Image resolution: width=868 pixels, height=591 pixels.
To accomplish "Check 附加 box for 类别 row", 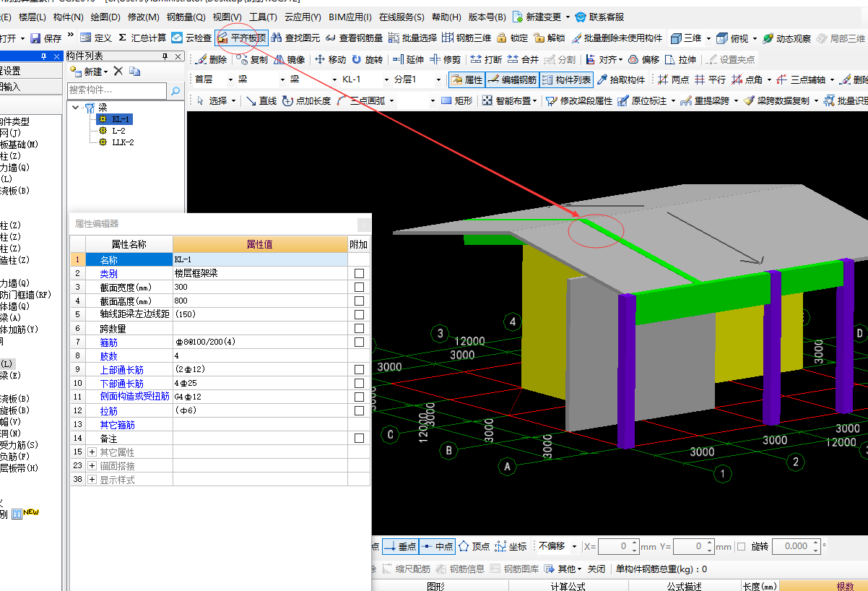I will pos(359,274).
